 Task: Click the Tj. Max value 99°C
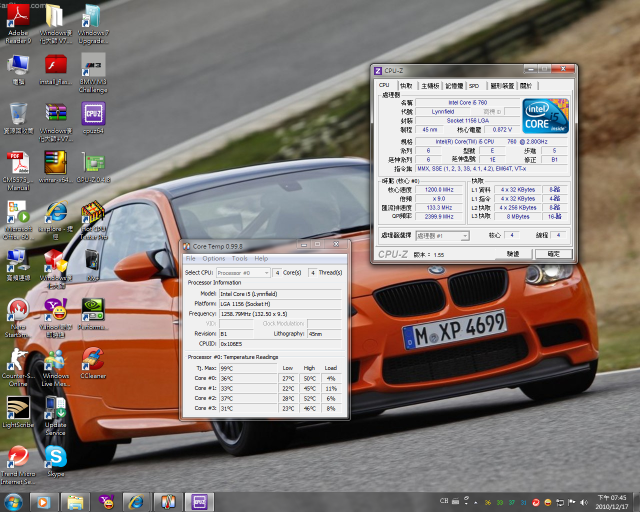(x=248, y=368)
